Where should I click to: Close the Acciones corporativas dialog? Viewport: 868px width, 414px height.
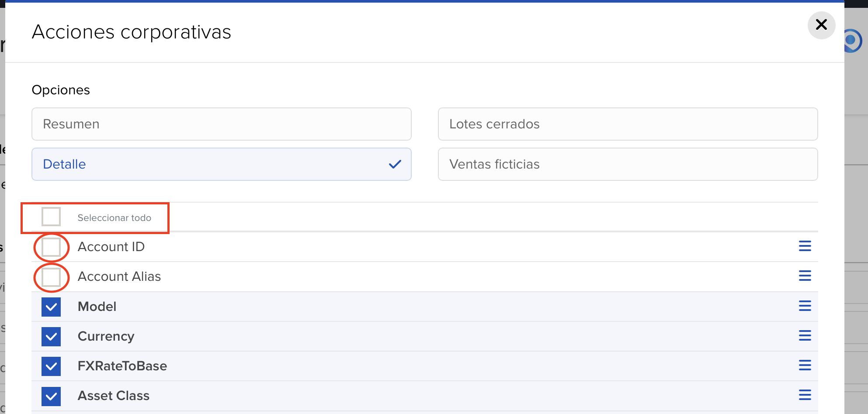point(821,25)
